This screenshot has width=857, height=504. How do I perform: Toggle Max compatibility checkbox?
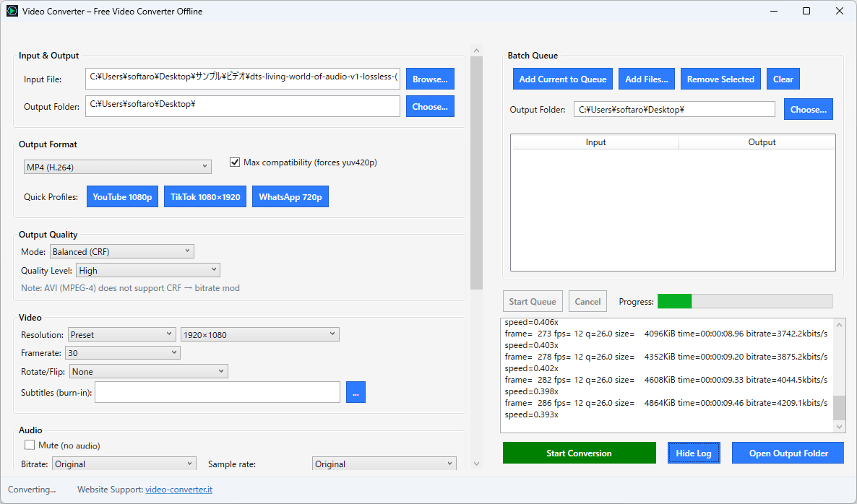click(x=235, y=162)
